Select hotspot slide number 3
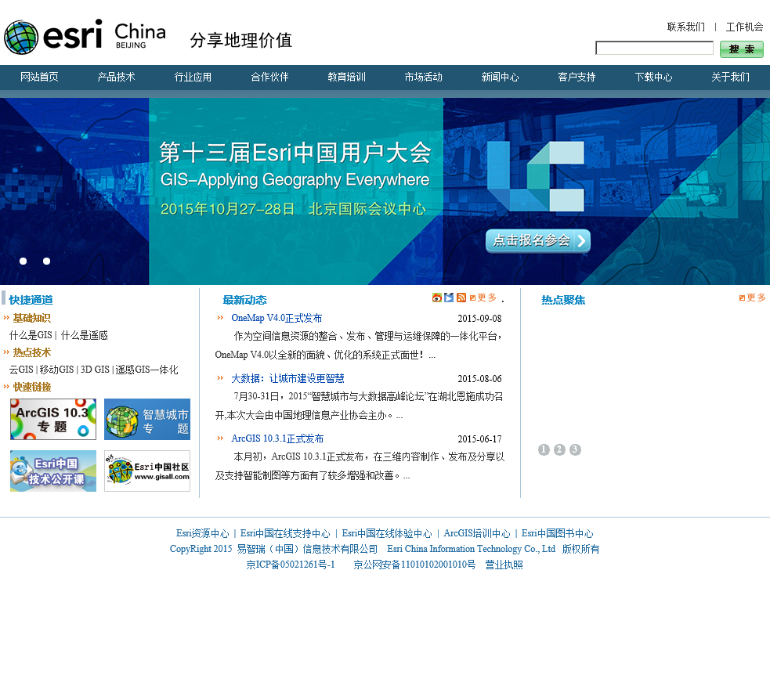This screenshot has width=770, height=700. click(575, 449)
